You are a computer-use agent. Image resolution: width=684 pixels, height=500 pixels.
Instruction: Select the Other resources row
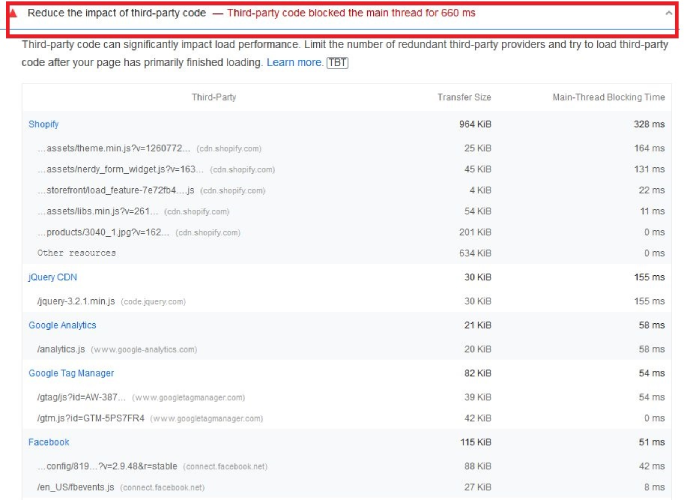pyautogui.click(x=76, y=253)
